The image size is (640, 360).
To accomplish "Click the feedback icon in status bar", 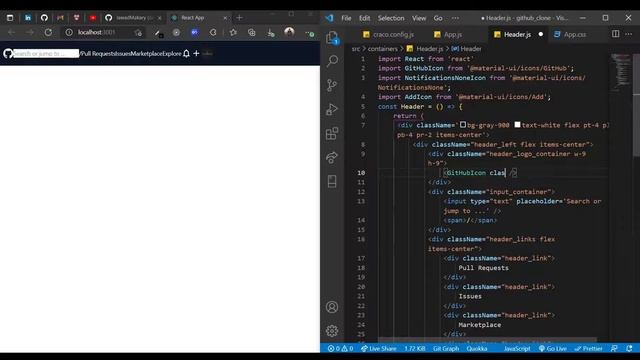I will 614,348.
